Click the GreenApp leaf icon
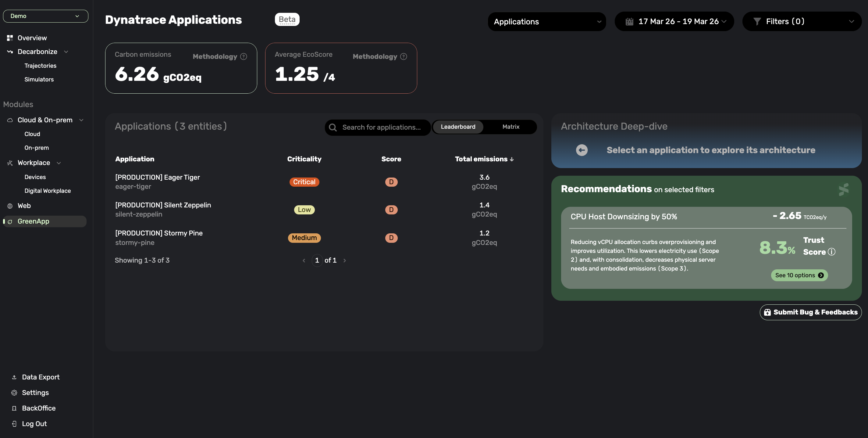 tap(10, 221)
